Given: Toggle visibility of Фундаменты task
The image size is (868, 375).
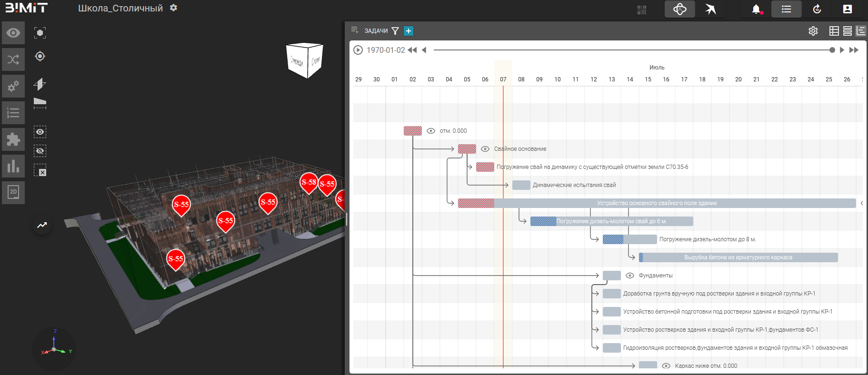Looking at the screenshot, I should [630, 276].
